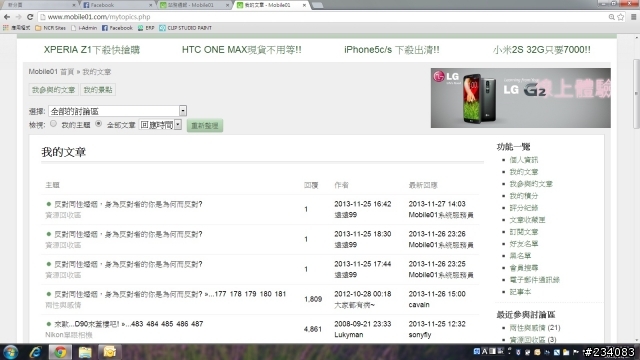Open the CLIP STUDIO PAINT bookmark
The width and height of the screenshot is (640, 360).
(x=185, y=28)
